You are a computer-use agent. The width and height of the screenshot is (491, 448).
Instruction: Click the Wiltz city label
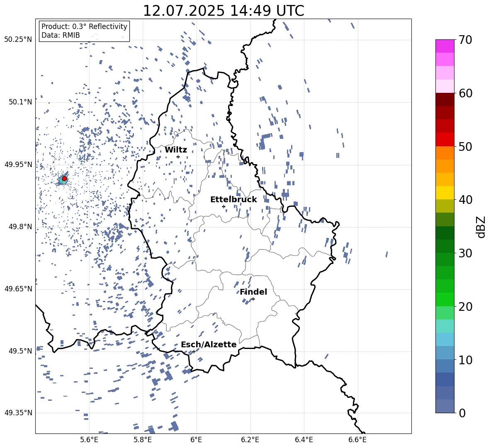pyautogui.click(x=176, y=150)
